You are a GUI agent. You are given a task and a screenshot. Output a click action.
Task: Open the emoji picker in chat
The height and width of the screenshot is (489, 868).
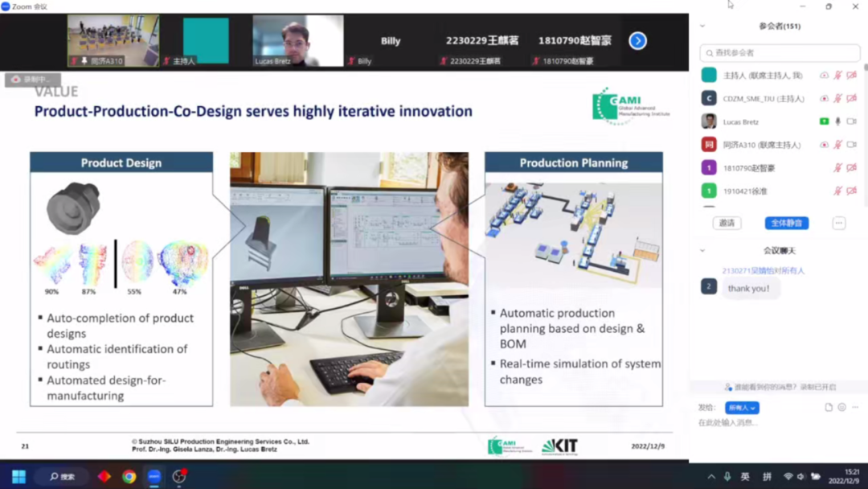point(841,408)
